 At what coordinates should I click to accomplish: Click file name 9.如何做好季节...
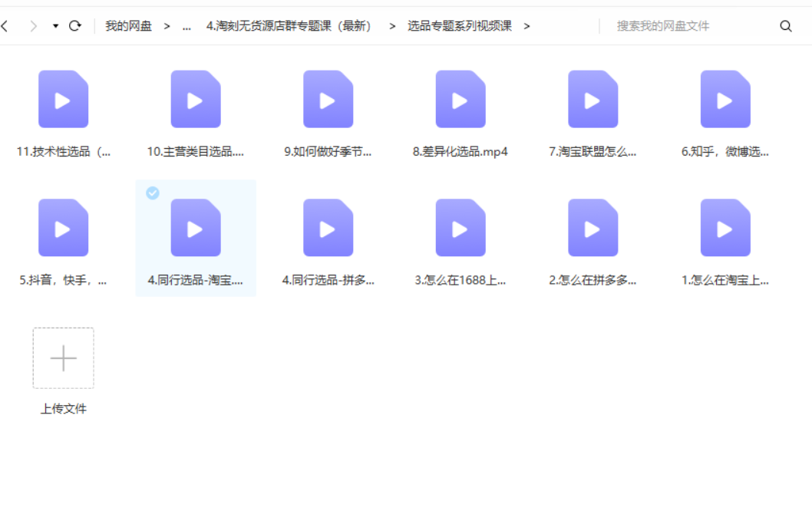click(328, 152)
